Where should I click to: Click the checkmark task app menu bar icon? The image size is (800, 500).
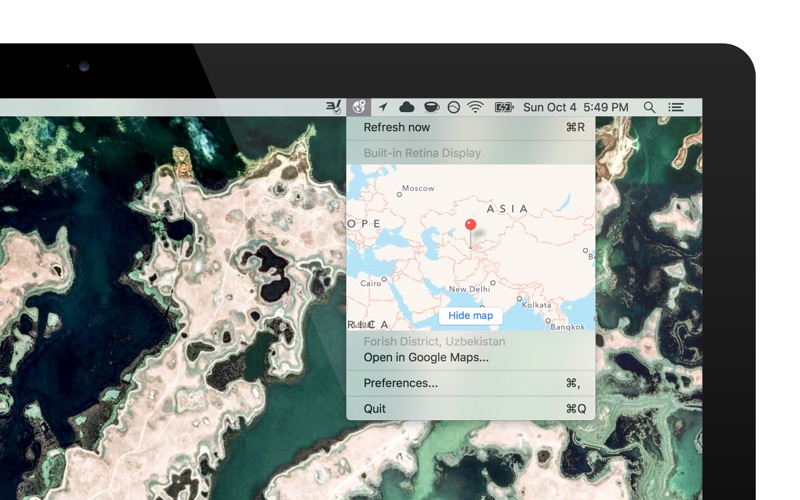334,107
